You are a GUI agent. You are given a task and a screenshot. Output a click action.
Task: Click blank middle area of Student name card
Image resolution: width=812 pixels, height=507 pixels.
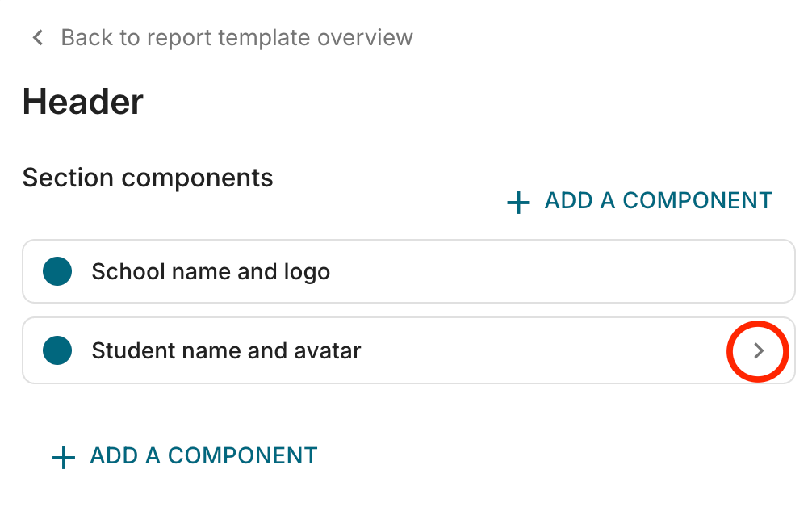point(544,350)
